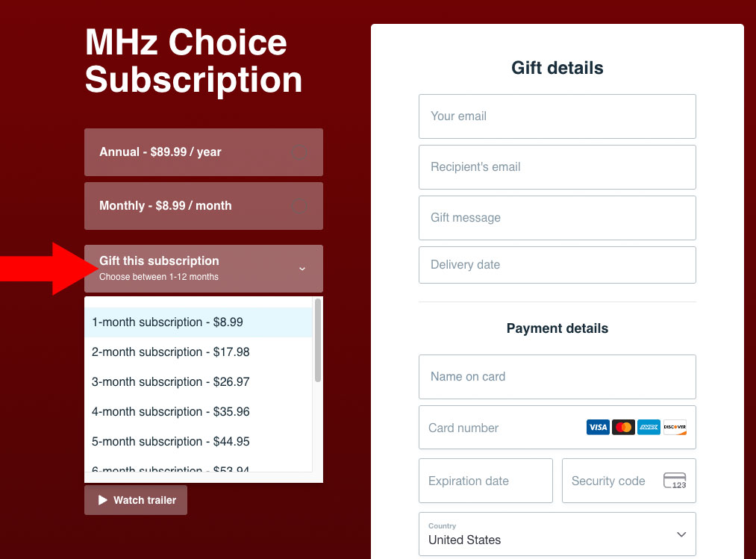Choose 2-month subscription - $17.98 option

click(x=199, y=352)
